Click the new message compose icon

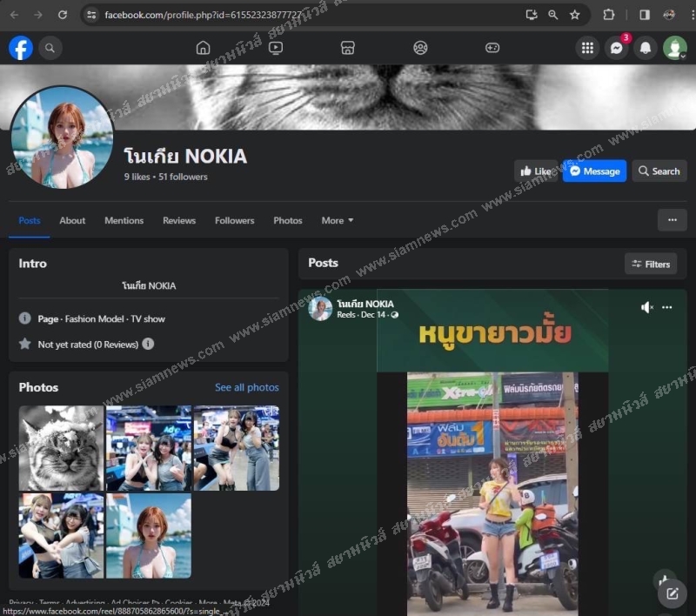click(x=672, y=593)
